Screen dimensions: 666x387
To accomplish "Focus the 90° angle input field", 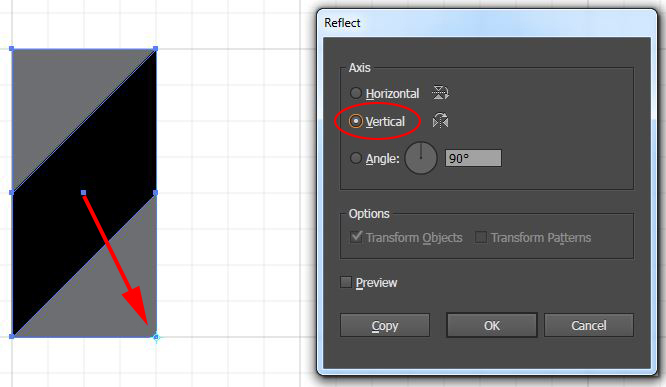I will coord(473,158).
